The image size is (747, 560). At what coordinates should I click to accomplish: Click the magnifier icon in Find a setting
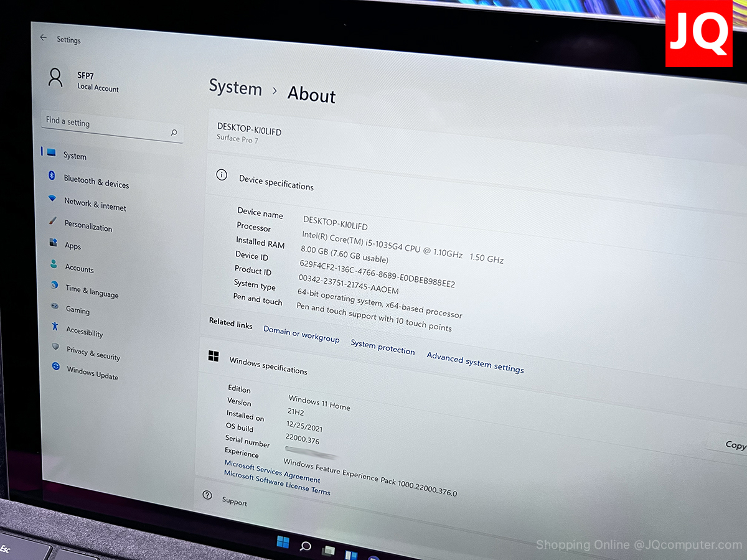[174, 133]
